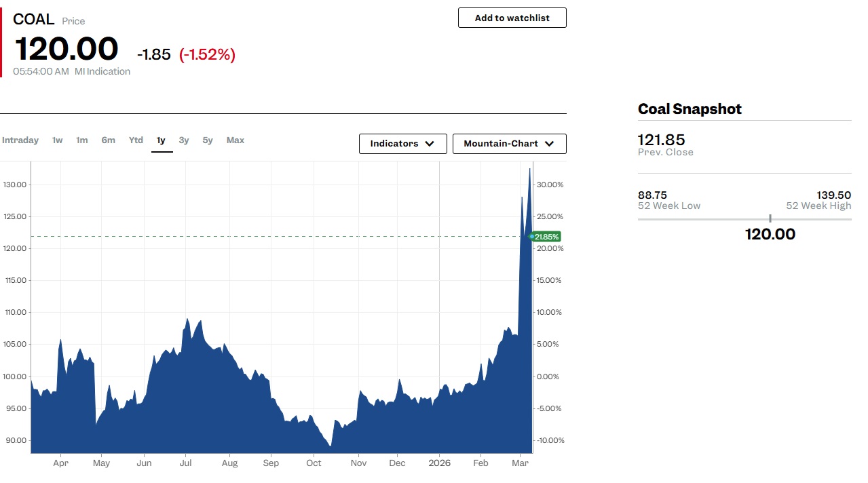Switch to the Ytd range
The image size is (868, 483).
click(136, 140)
